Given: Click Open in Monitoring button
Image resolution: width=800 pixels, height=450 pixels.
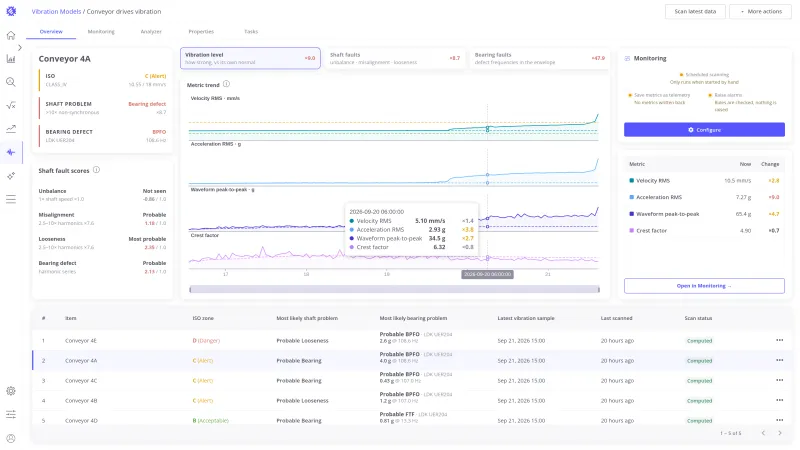Looking at the screenshot, I should point(704,286).
